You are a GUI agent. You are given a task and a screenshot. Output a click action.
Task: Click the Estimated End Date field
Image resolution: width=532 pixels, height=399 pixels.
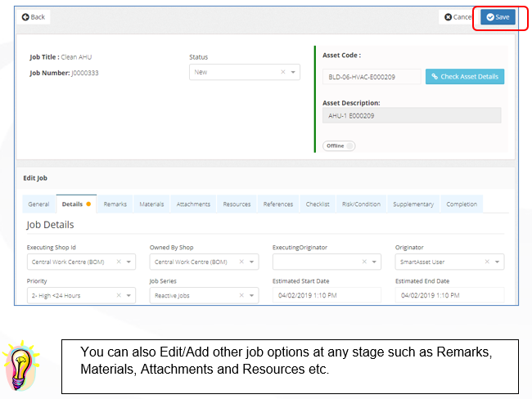coord(449,295)
